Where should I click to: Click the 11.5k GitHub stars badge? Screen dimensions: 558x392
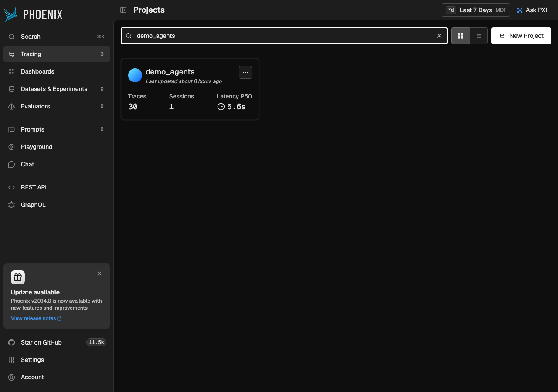(96, 342)
